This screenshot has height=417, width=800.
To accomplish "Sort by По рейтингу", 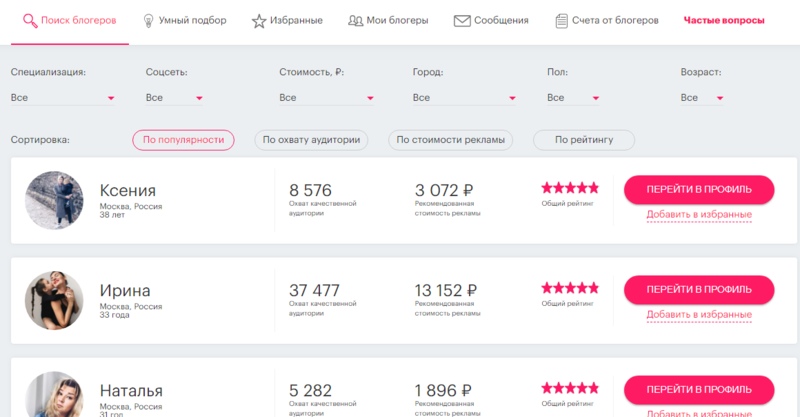I will tap(584, 140).
